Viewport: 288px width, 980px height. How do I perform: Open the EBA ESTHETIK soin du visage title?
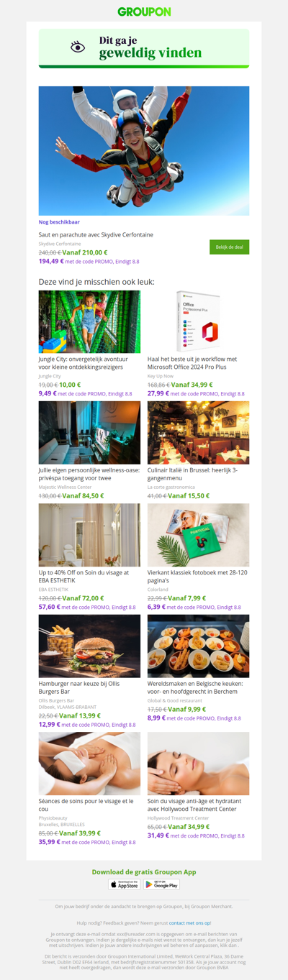tap(84, 576)
